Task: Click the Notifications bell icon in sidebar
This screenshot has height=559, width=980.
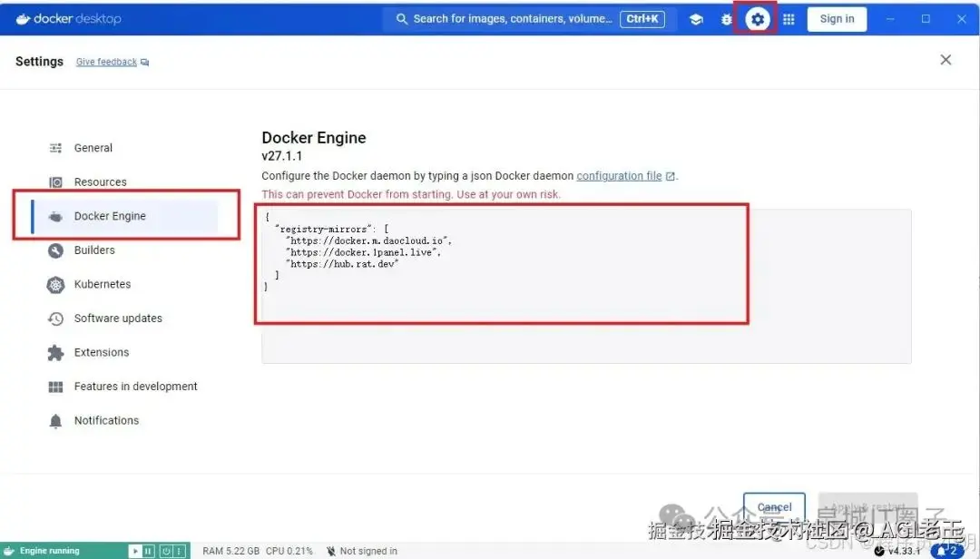Action: tap(55, 421)
